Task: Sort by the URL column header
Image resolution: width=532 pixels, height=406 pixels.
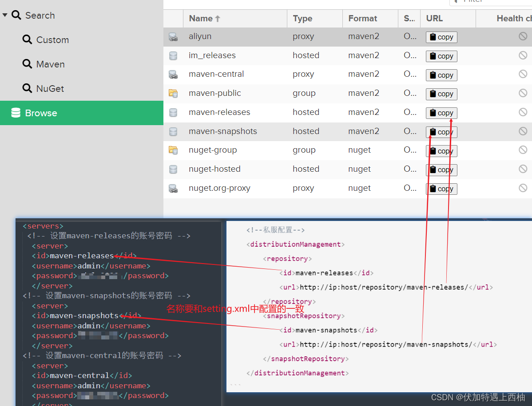Action: tap(448, 19)
